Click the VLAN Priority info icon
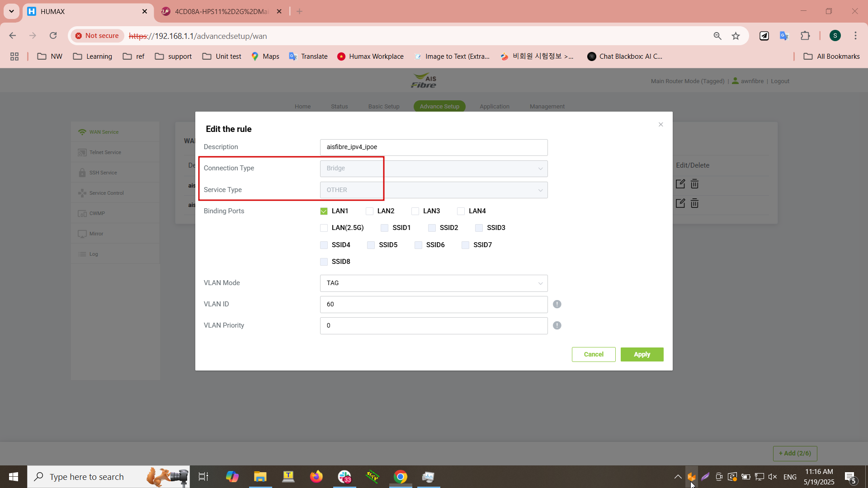 pos(557,325)
